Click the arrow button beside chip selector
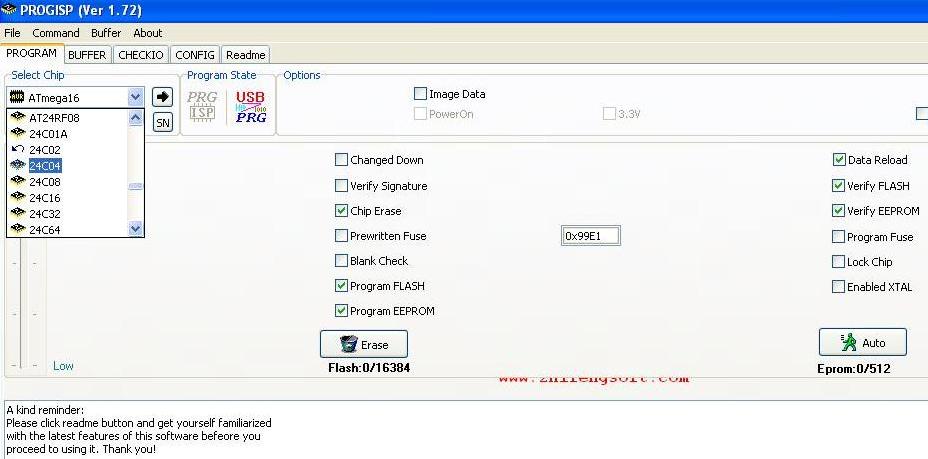The image size is (928, 459). (x=162, y=97)
